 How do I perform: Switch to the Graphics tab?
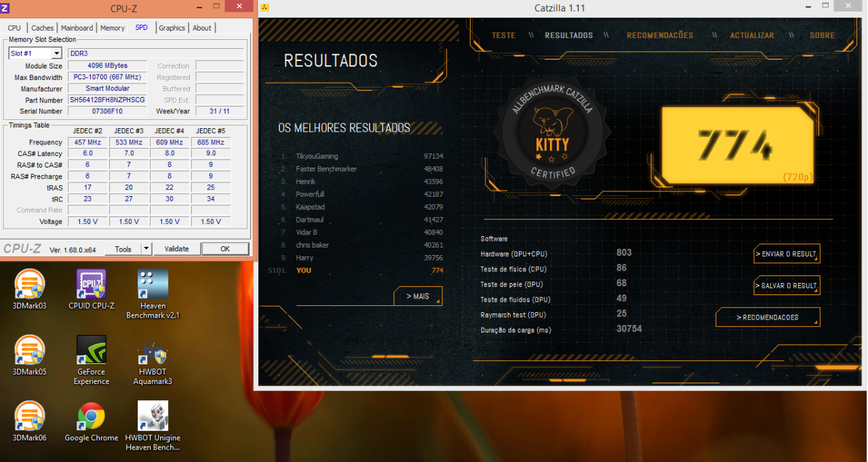coord(172,28)
